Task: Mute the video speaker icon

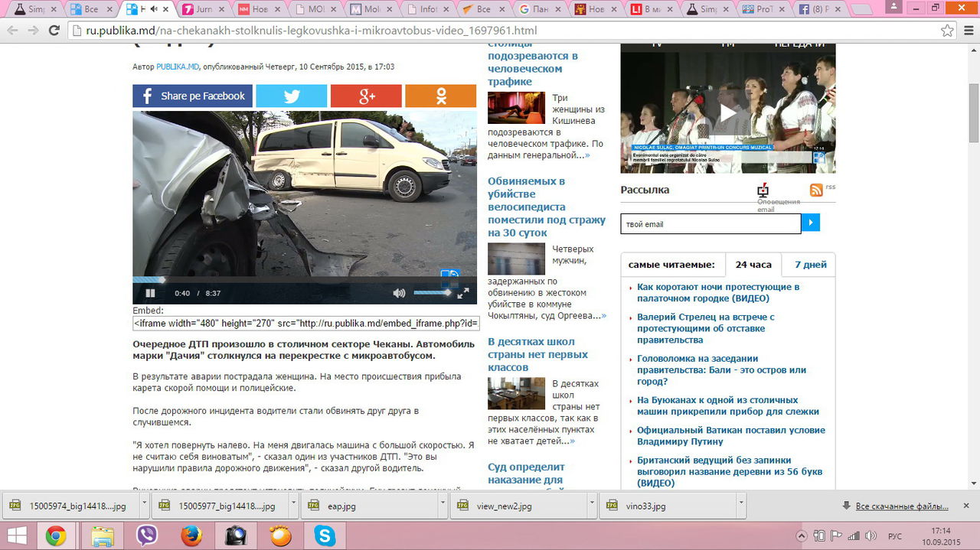Action: pyautogui.click(x=399, y=293)
